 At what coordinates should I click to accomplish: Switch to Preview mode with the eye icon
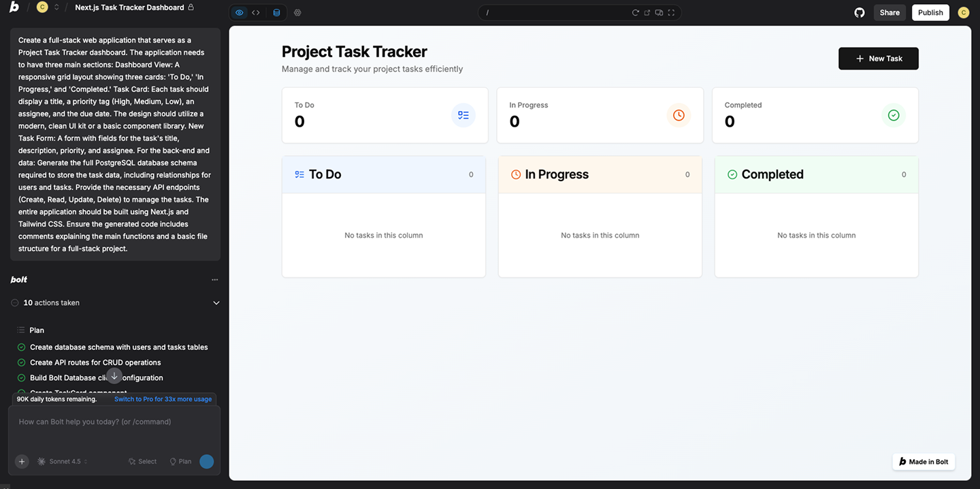pos(239,12)
